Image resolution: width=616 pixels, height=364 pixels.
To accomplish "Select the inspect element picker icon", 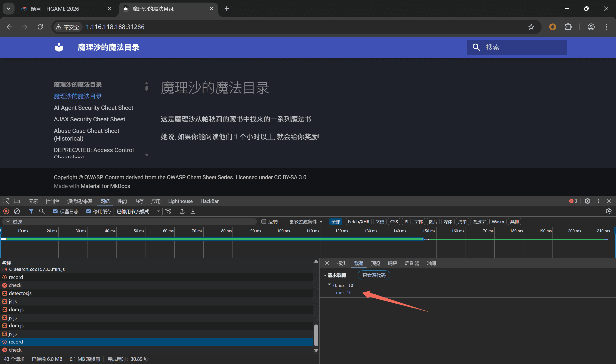I will (x=6, y=201).
